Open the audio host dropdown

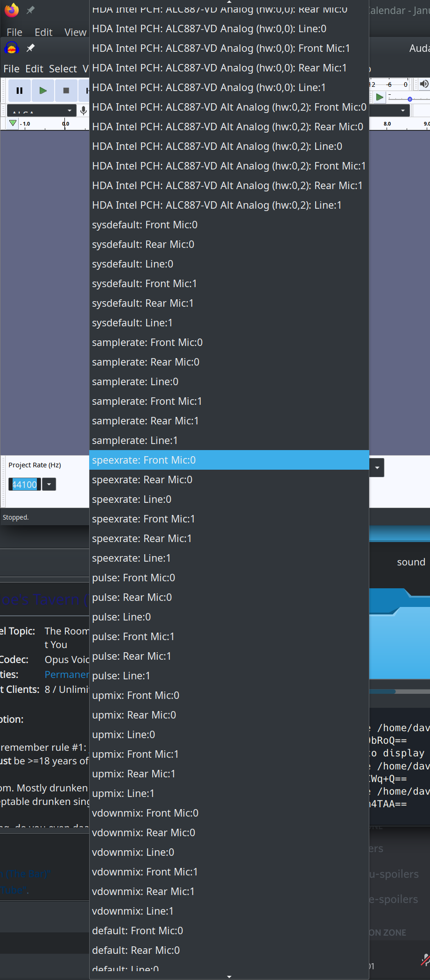[x=42, y=111]
